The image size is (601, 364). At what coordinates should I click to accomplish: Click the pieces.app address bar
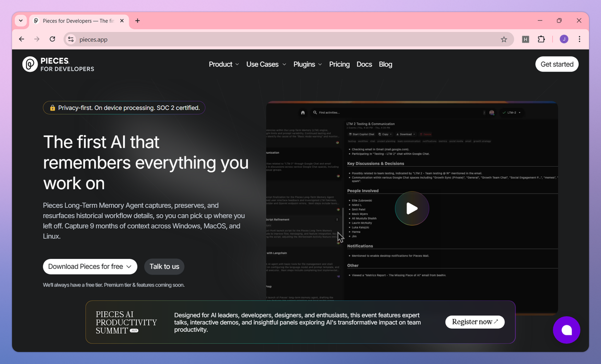click(288, 39)
